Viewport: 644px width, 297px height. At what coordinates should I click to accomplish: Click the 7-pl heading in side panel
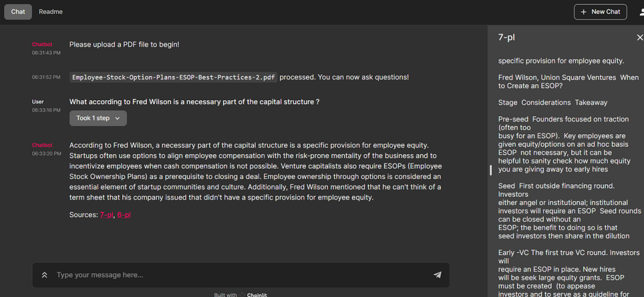(x=506, y=37)
